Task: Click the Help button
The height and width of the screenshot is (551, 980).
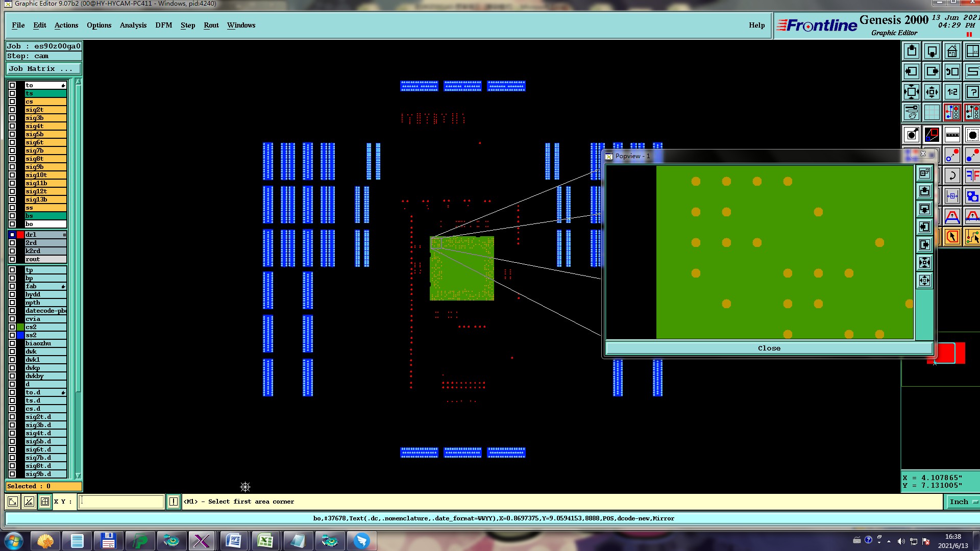Action: coord(756,26)
